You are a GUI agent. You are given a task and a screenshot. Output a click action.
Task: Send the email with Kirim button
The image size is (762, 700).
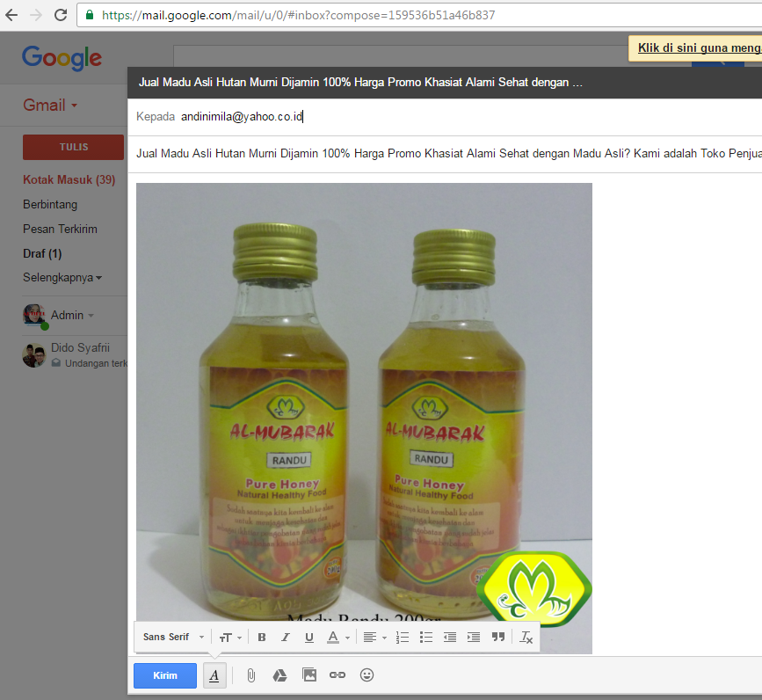(165, 675)
